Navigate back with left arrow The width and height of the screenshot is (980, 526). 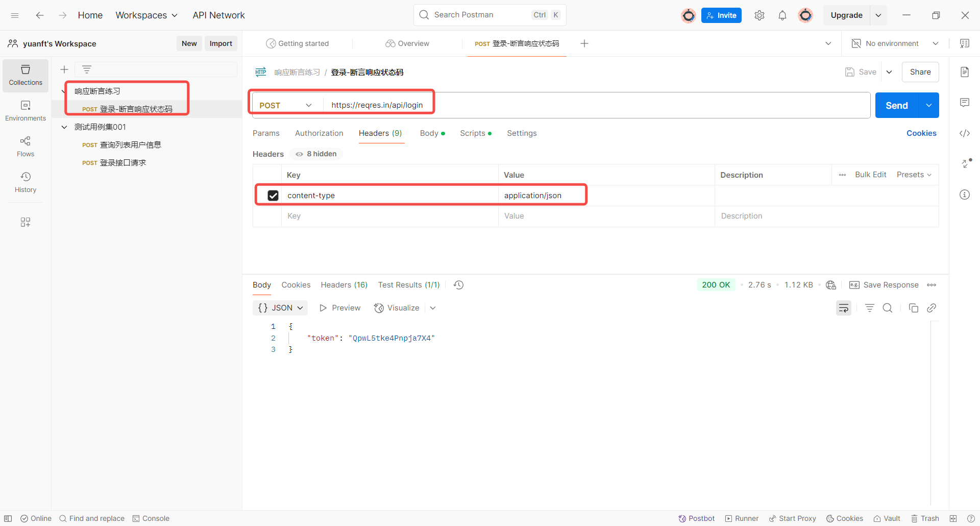(x=40, y=15)
